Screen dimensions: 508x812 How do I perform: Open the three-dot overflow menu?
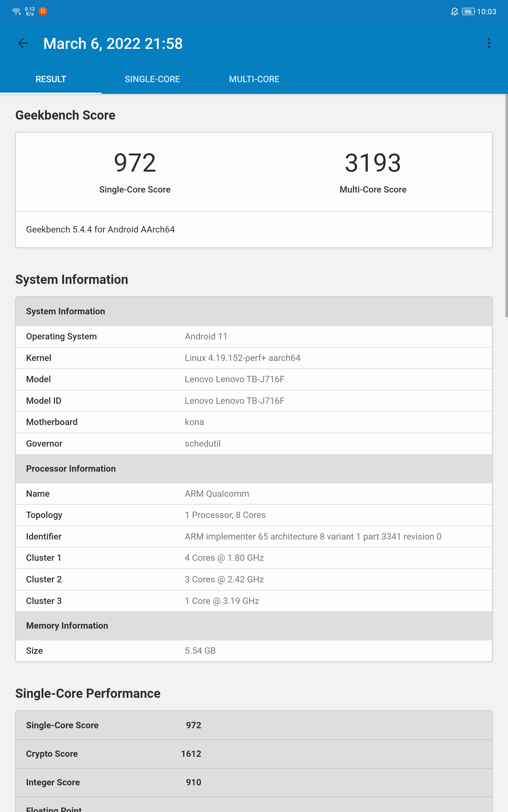click(x=489, y=43)
